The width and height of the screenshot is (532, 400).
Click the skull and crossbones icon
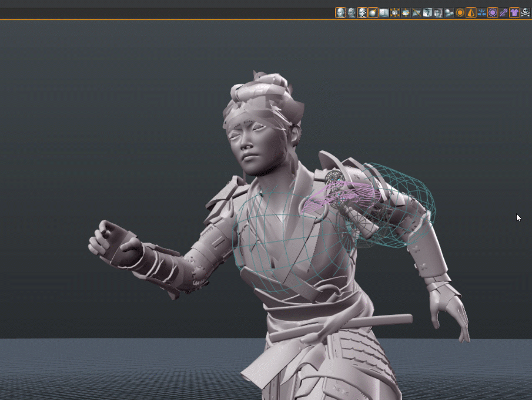(524, 12)
